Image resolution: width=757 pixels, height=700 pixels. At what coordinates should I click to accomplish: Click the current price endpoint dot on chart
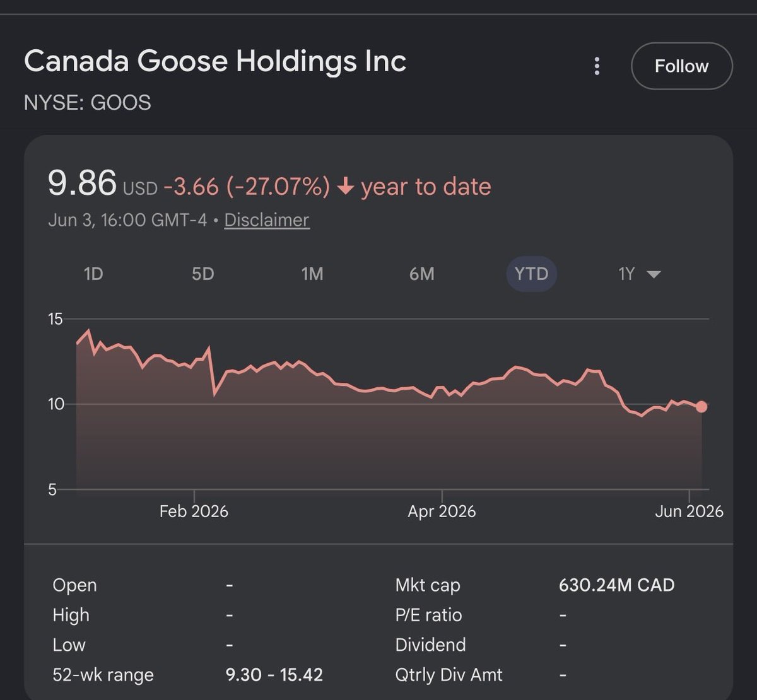(701, 407)
